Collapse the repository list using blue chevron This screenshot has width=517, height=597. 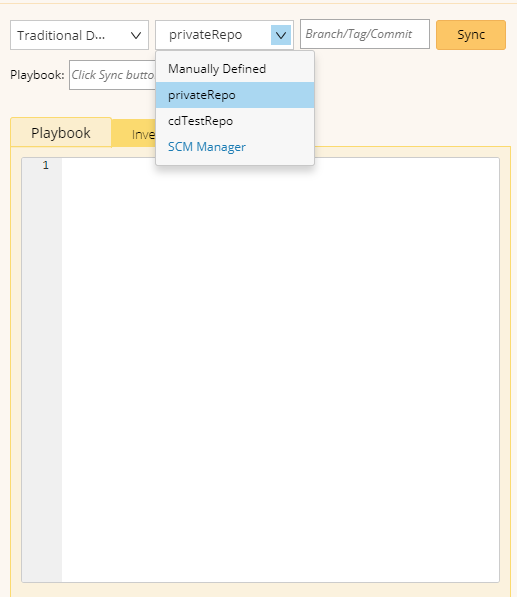[x=281, y=35]
